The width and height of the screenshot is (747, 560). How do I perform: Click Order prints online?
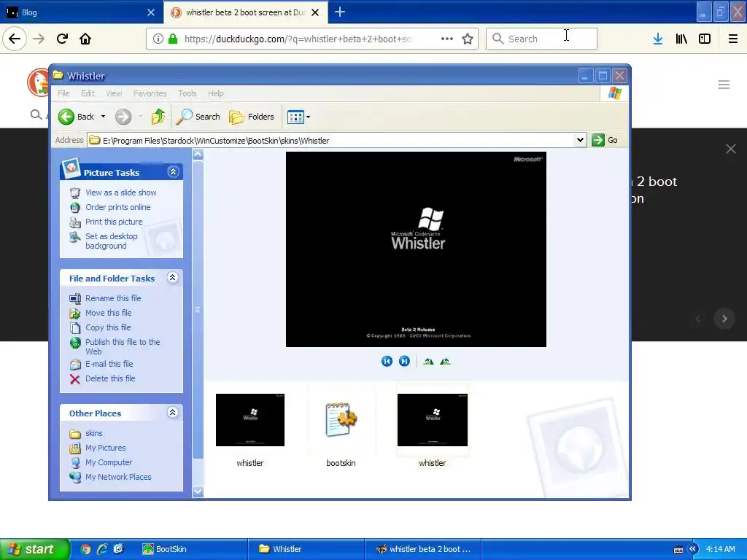coord(117,207)
